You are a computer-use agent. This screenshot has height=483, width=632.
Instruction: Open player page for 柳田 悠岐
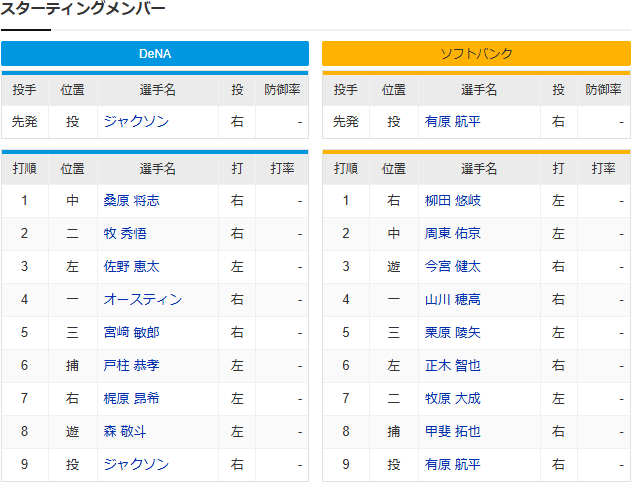(x=453, y=200)
